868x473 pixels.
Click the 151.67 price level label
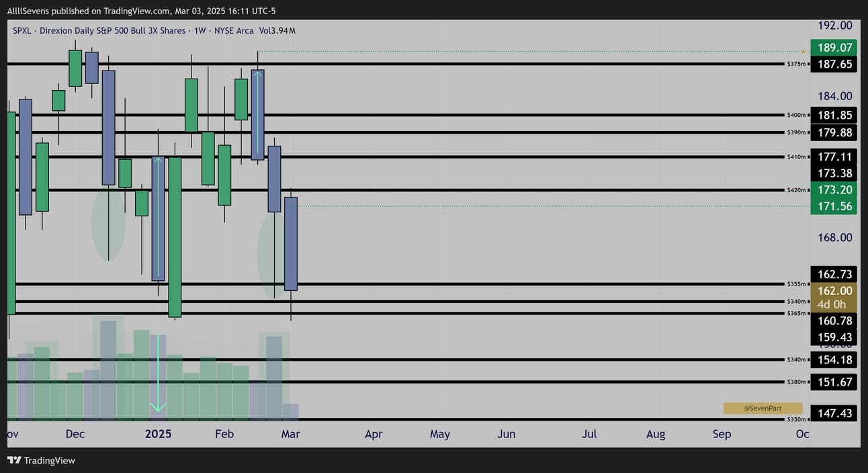click(833, 382)
